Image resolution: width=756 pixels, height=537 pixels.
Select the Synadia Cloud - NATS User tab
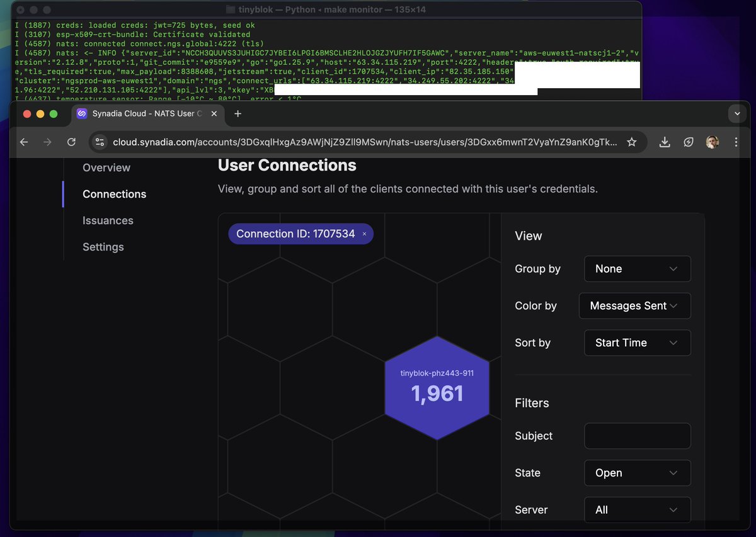pyautogui.click(x=147, y=114)
